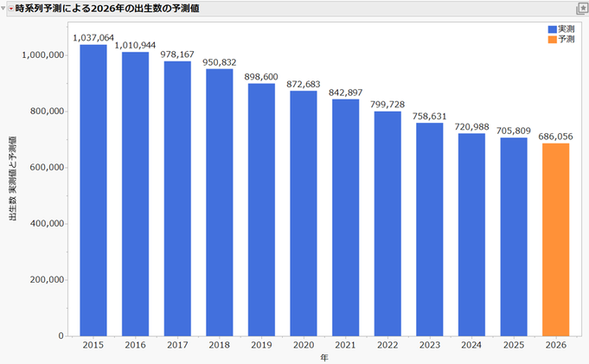The image size is (589, 364).
Task: Click the blue 実測 legend swatch
Action: coord(552,29)
